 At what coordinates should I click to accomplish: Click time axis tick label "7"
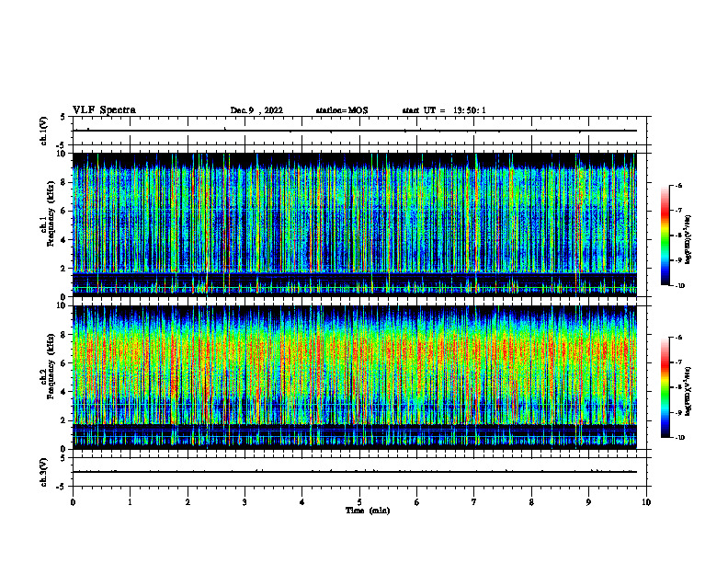[474, 502]
